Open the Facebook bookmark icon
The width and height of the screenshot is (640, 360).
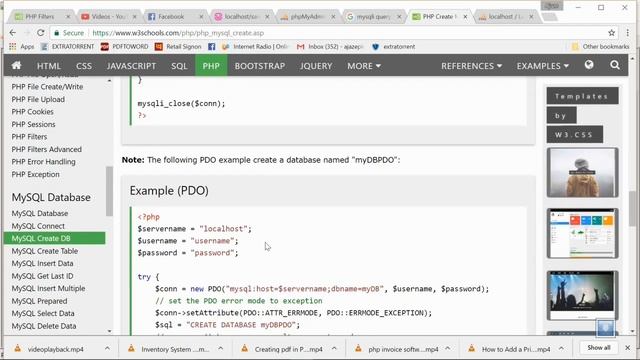pyautogui.click(x=211, y=47)
